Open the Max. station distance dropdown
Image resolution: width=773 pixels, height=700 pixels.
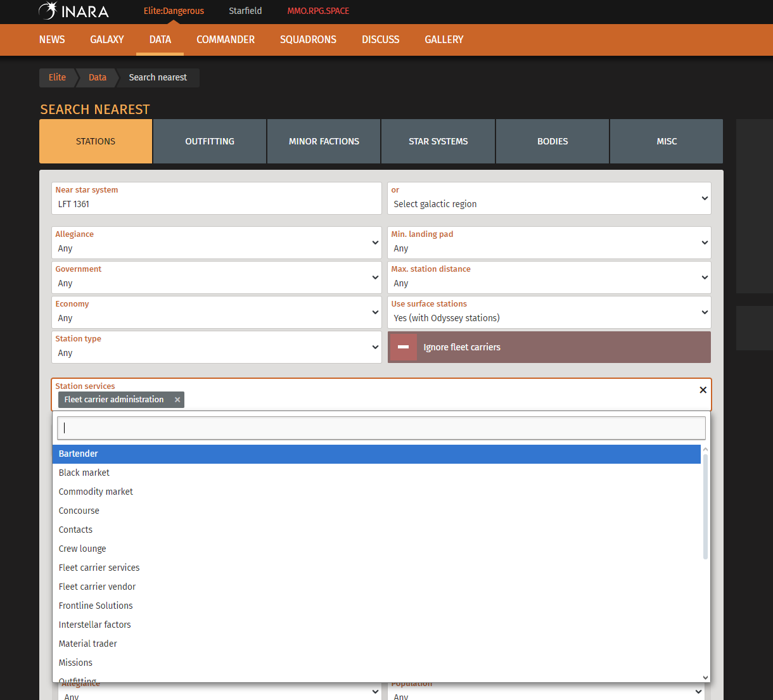549,277
